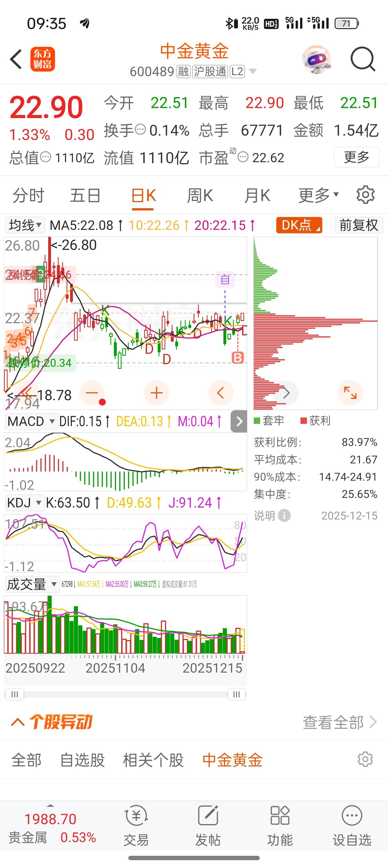The width and height of the screenshot is (388, 868).
Task: Tap the info icon beside 换手
Action: tap(140, 129)
